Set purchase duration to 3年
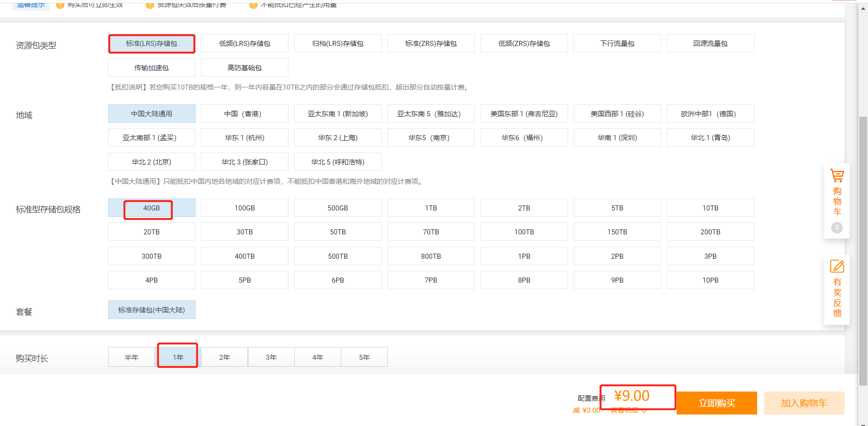 (271, 357)
